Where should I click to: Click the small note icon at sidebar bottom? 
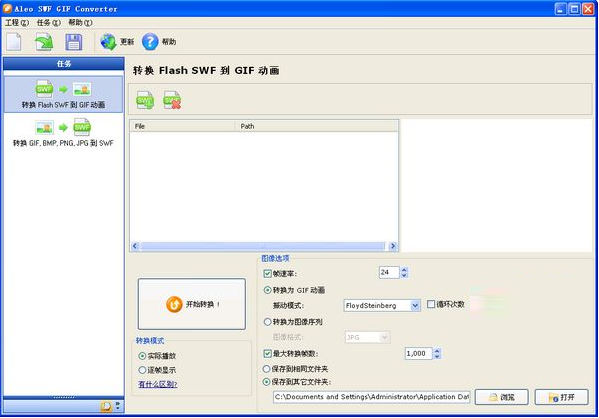click(x=106, y=406)
